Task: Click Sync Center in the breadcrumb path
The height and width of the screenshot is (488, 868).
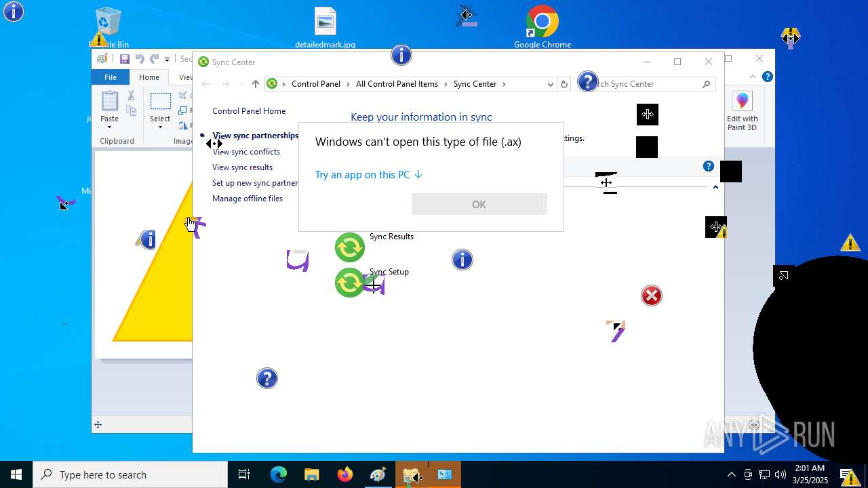Action: click(475, 84)
